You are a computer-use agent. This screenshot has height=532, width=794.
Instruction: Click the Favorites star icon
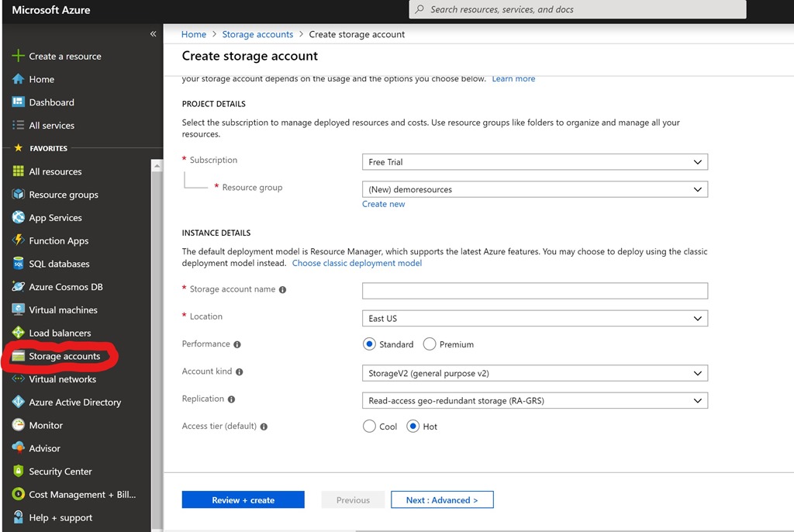point(19,148)
